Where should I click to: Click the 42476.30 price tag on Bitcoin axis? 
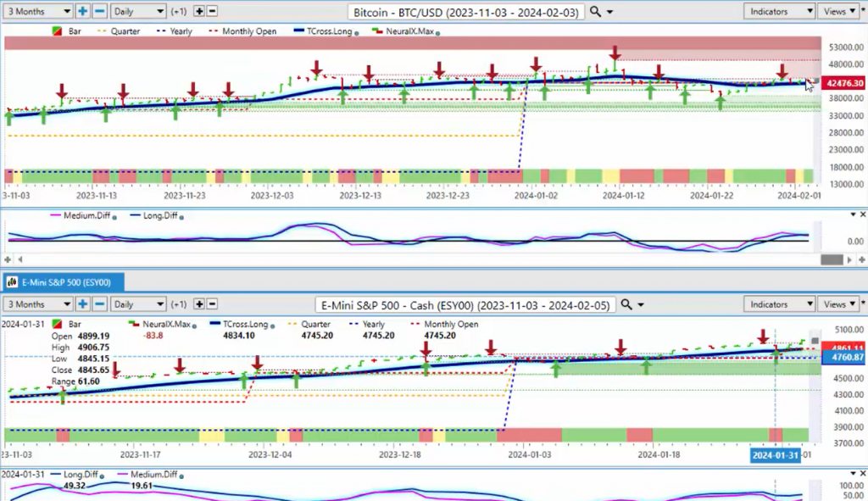coord(844,83)
